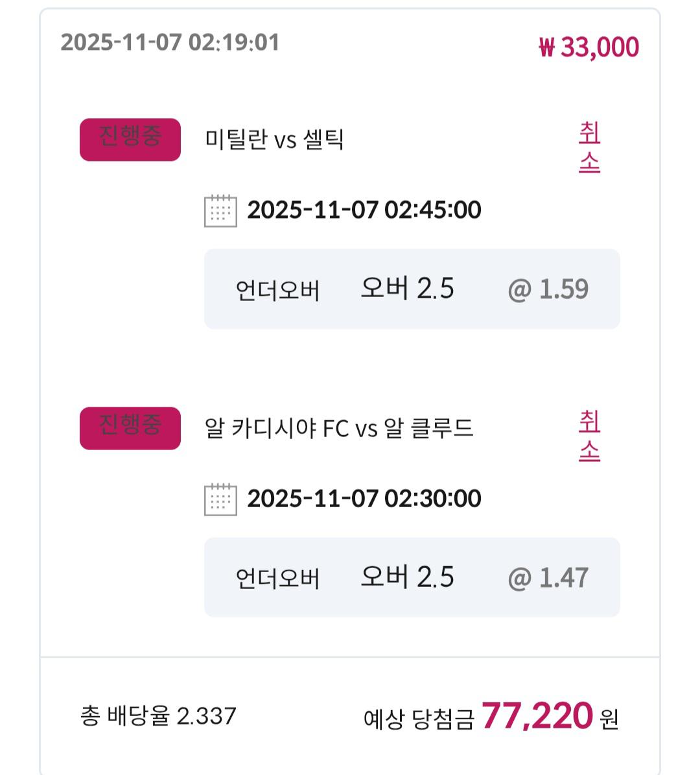Cancel the 미틸란 vs 셀틱 bet

pyautogui.click(x=589, y=148)
